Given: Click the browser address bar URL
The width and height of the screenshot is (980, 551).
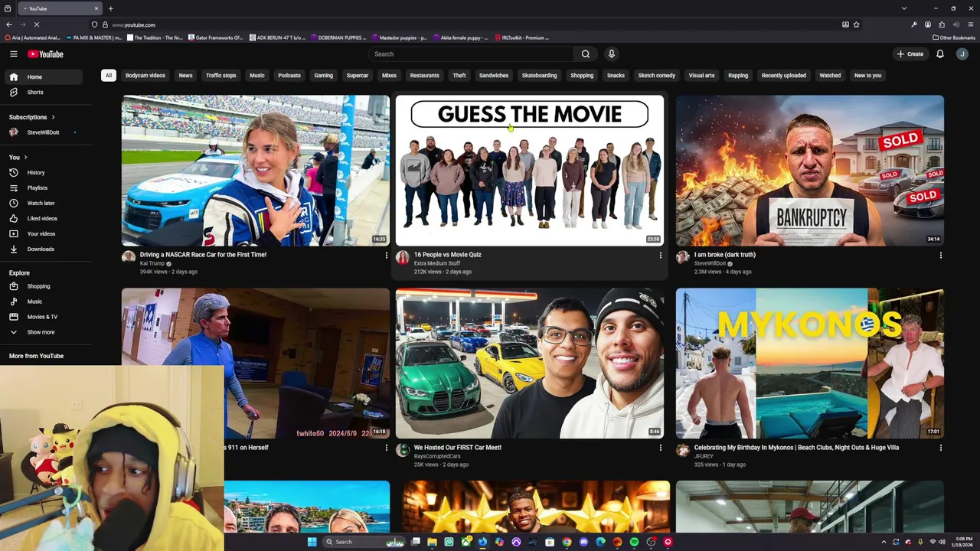Looking at the screenshot, I should point(133,24).
